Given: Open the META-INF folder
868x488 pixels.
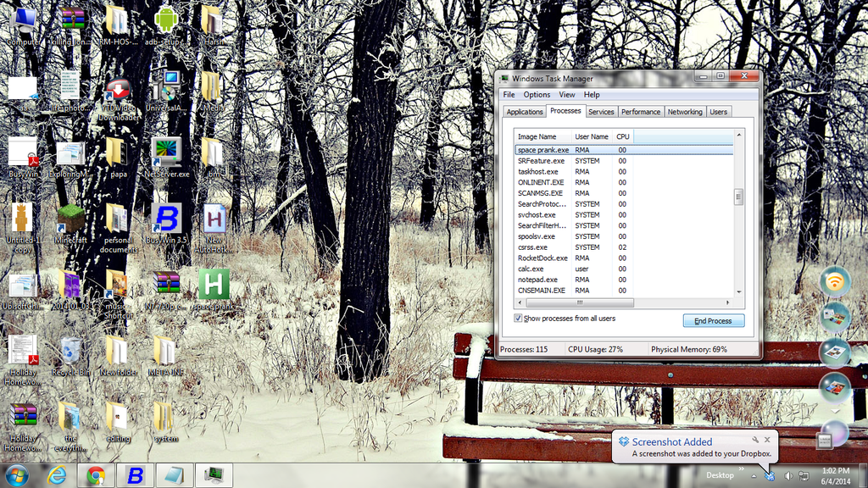Looking at the screenshot, I should coord(165,356).
